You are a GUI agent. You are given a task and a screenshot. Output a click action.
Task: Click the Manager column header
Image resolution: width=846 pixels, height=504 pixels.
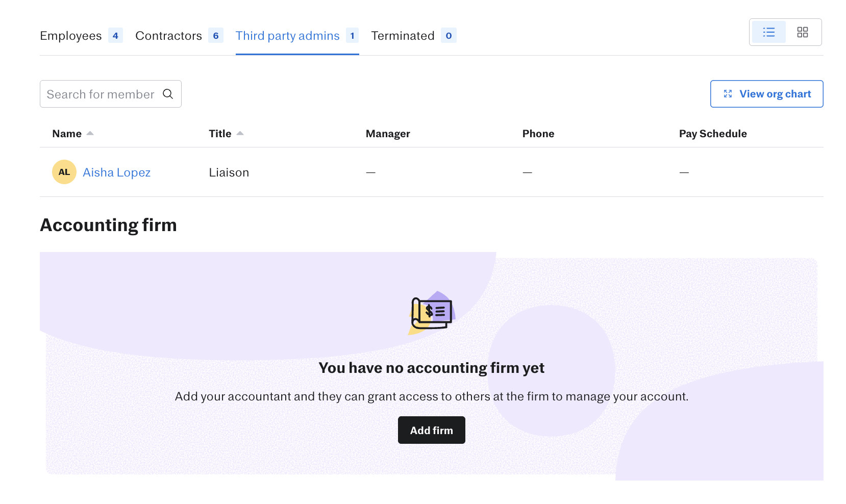(387, 134)
